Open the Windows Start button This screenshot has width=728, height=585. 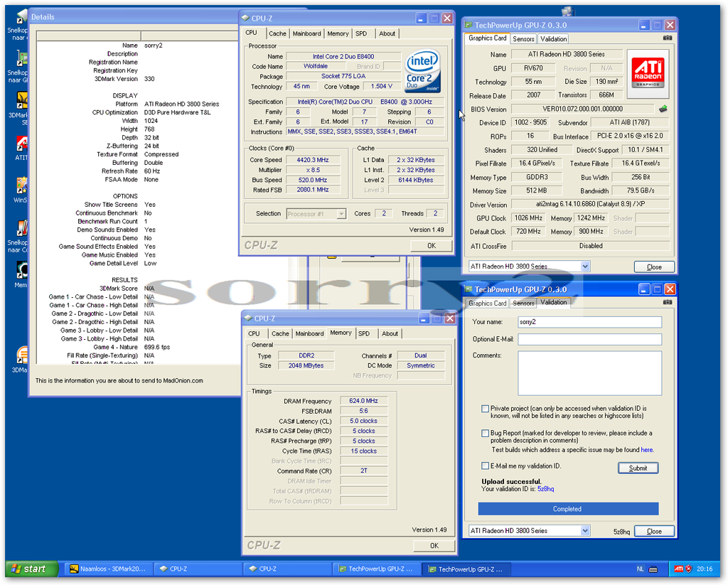coord(28,569)
